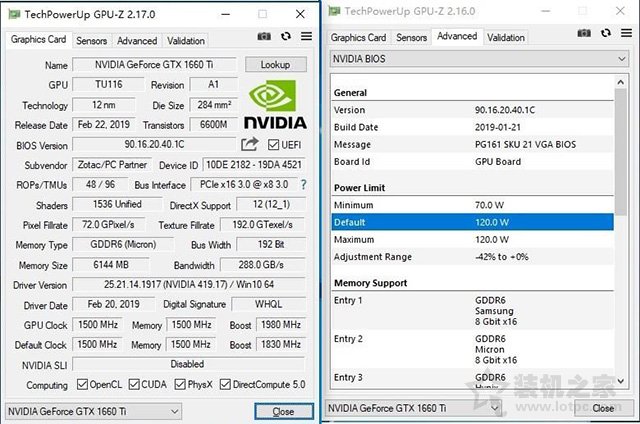Select the Board Id GPU Board row

pyautogui.click(x=473, y=162)
